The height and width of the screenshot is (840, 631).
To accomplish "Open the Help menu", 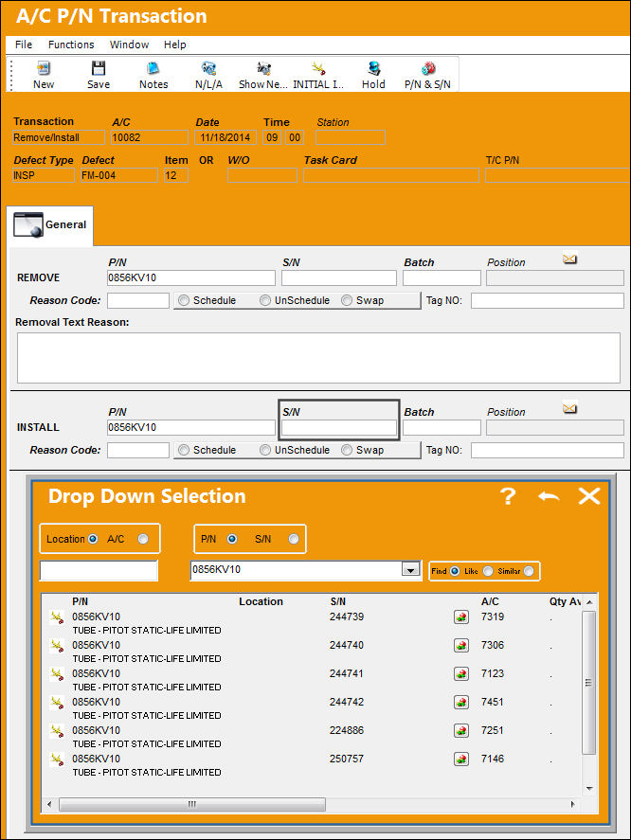I will 174,45.
